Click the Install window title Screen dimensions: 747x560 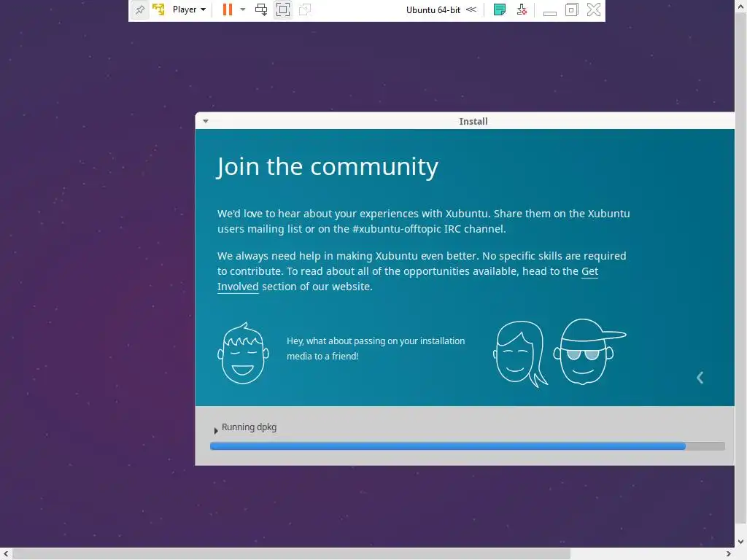point(473,122)
